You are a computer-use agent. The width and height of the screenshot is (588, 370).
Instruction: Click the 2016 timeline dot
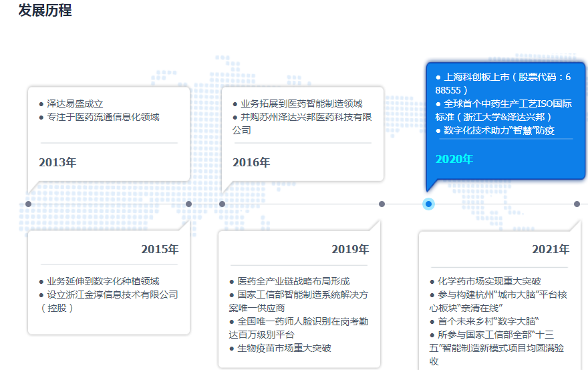[x=222, y=204]
